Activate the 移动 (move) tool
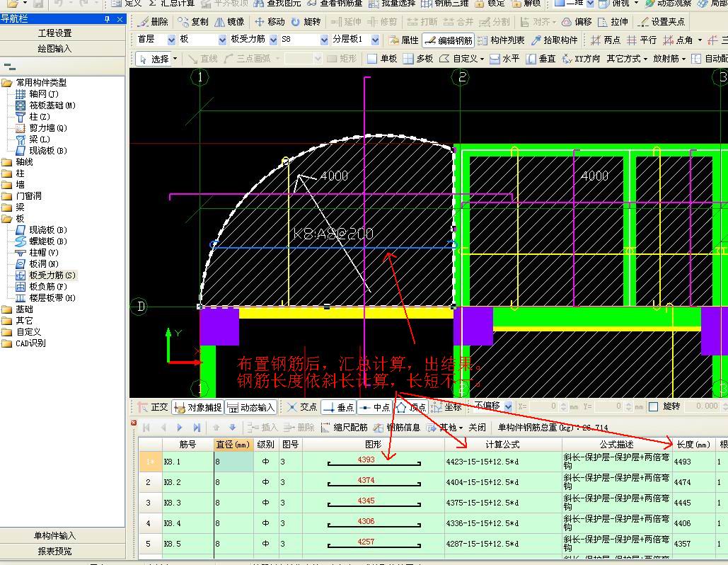 click(270, 22)
